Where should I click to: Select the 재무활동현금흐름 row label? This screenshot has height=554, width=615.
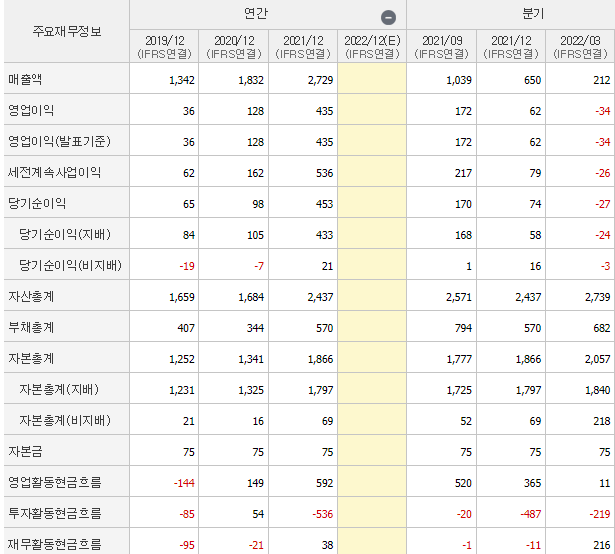coord(55,545)
